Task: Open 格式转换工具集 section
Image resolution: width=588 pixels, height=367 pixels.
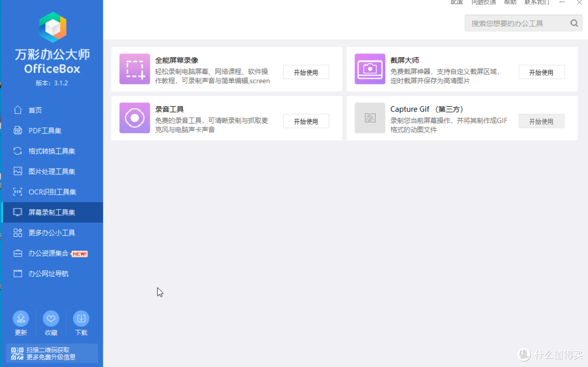Action: tap(52, 151)
